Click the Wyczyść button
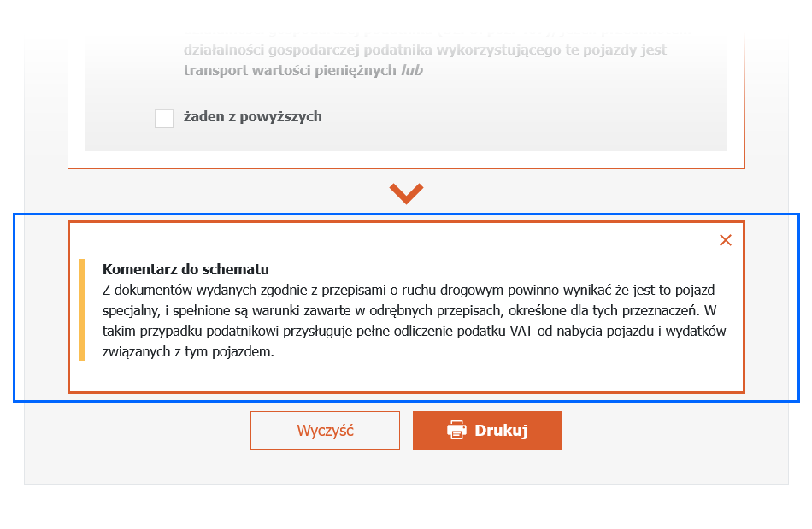This screenshot has width=812, height=529. pyautogui.click(x=325, y=430)
